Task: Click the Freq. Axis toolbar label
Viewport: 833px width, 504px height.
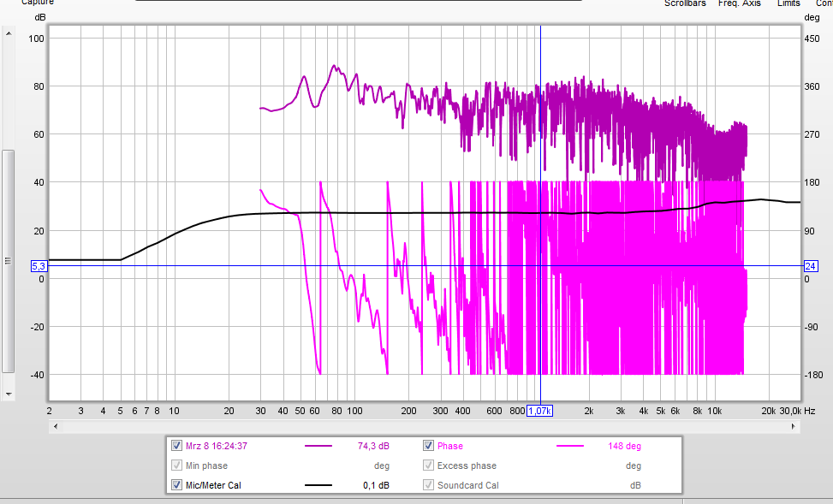Action: point(739,3)
